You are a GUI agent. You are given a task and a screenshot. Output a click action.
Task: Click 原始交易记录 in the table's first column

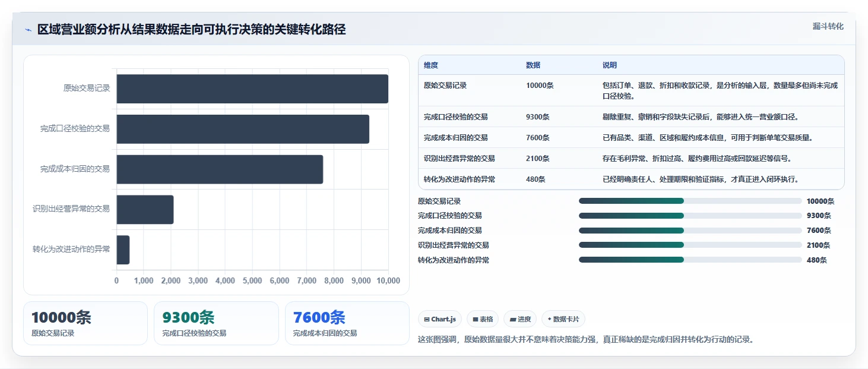tap(445, 86)
